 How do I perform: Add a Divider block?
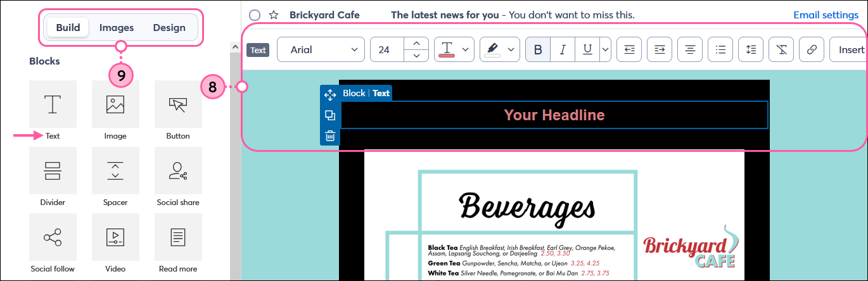53,171
